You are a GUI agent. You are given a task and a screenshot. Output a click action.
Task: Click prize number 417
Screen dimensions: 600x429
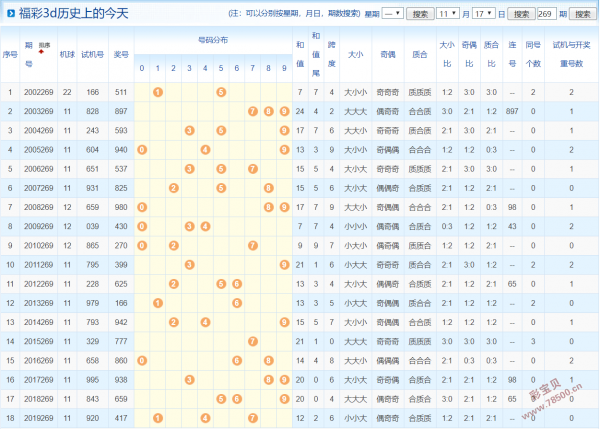pyautogui.click(x=121, y=418)
